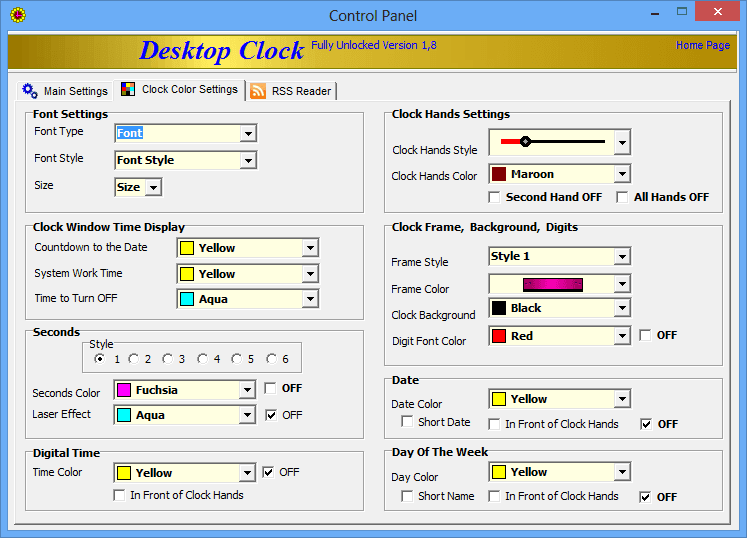Image resolution: width=747 pixels, height=538 pixels.
Task: Click the RSS feed icon on RSS Reader tab
Action: click(x=258, y=91)
